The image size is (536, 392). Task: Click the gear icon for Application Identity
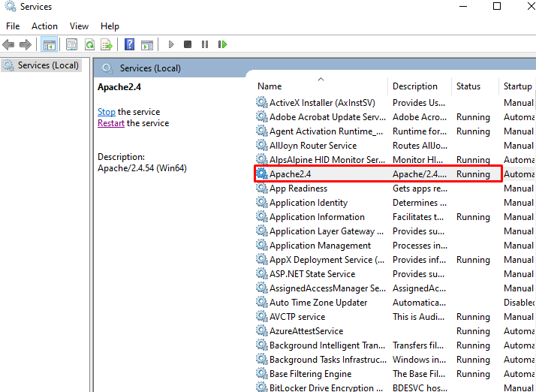pyautogui.click(x=261, y=202)
